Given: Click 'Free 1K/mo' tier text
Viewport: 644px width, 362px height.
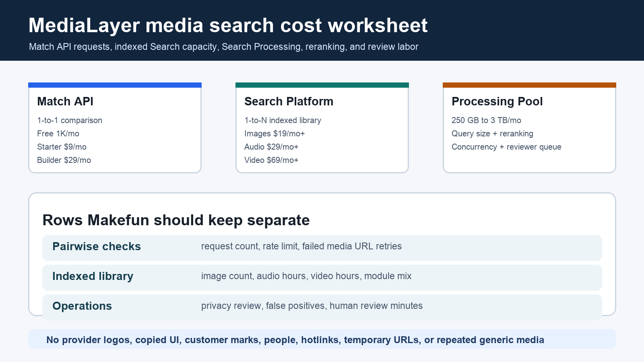Looking at the screenshot, I should click(x=58, y=134).
